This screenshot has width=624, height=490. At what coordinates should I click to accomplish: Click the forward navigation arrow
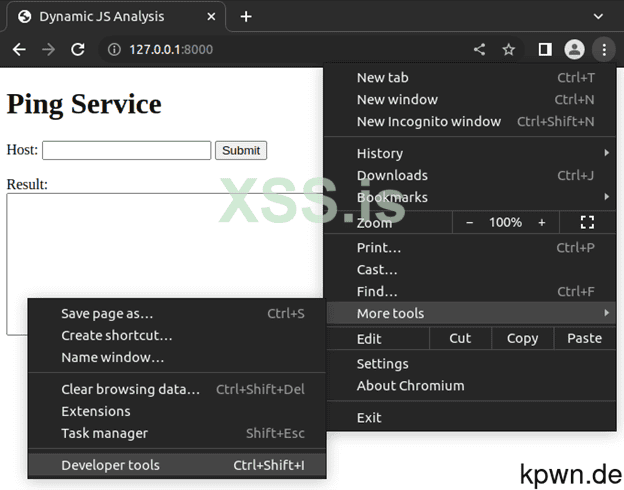49,50
